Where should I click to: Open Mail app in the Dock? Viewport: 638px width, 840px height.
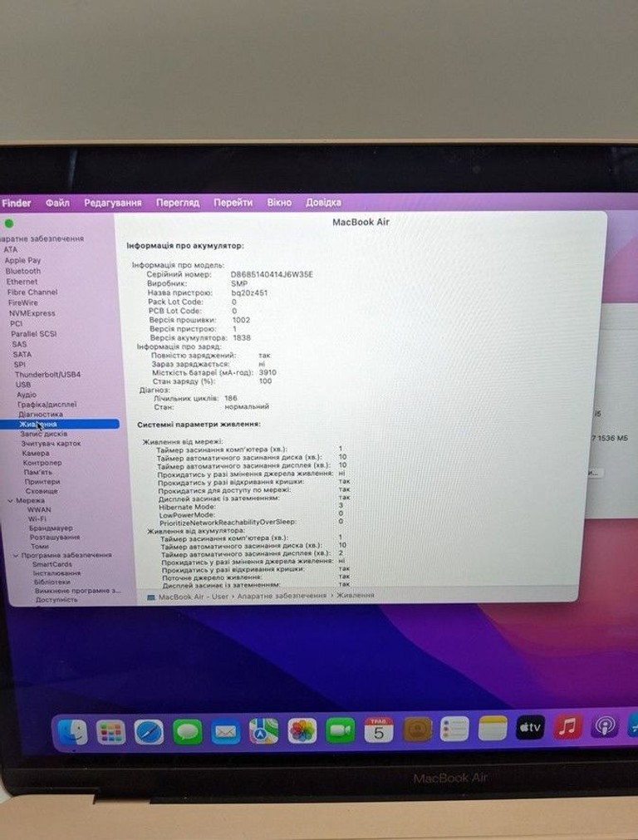[x=225, y=731]
